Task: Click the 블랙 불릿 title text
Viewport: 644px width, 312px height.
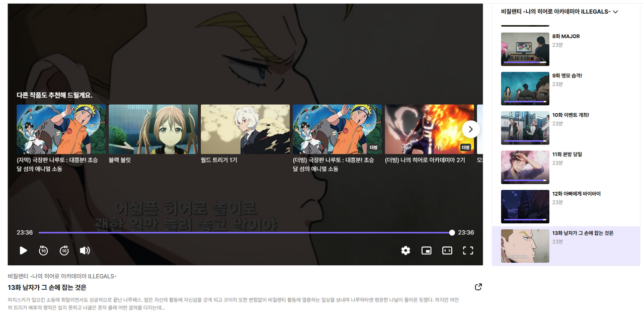Action: (x=120, y=160)
